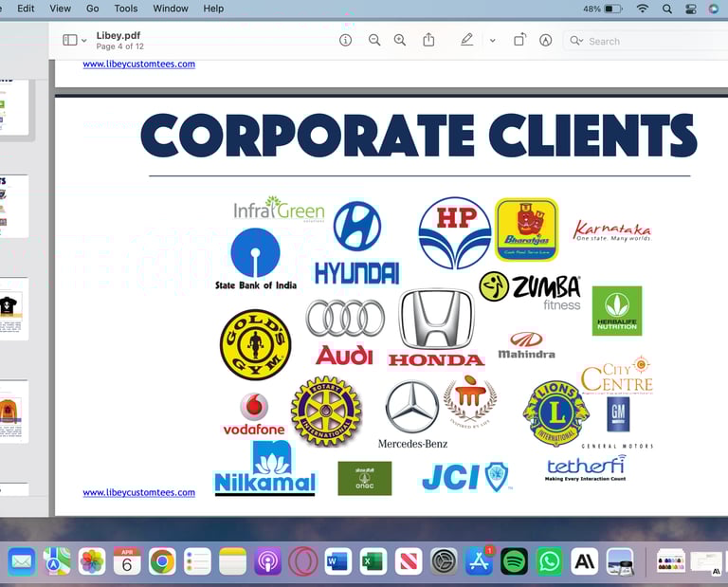728x587 pixels.
Task: Share the Libey.pdf document
Action: tap(428, 40)
